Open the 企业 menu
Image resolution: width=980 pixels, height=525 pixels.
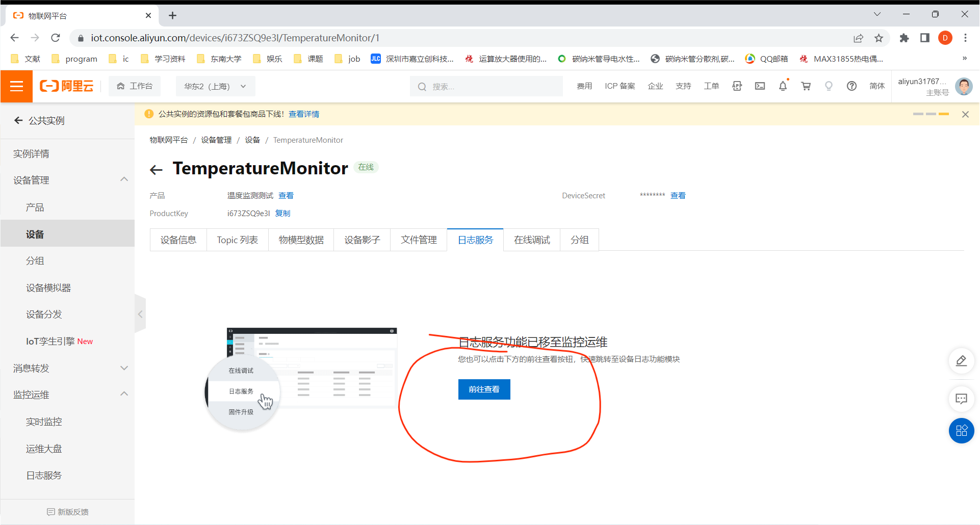(x=655, y=86)
